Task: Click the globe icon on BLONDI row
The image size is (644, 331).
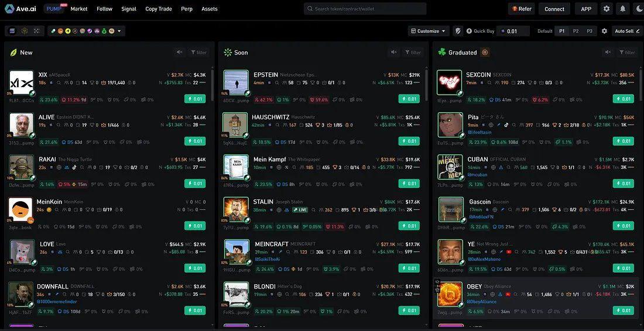Action: click(279, 295)
